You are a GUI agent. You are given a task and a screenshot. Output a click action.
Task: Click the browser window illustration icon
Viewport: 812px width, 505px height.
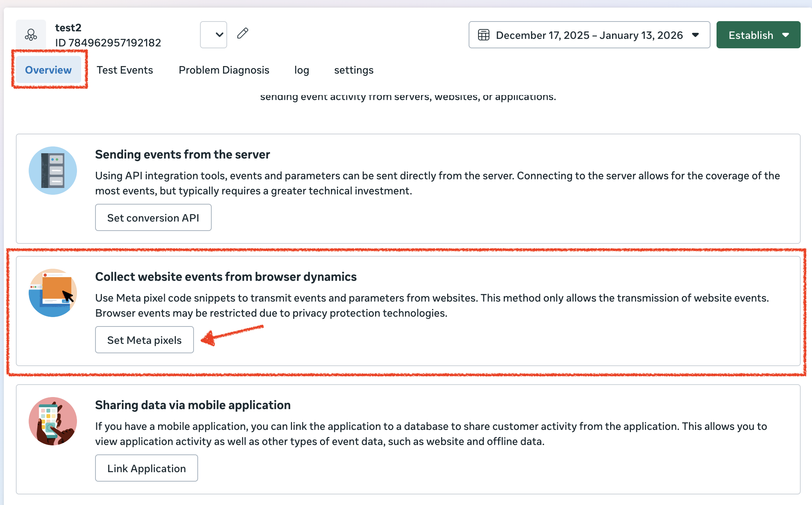point(53,293)
